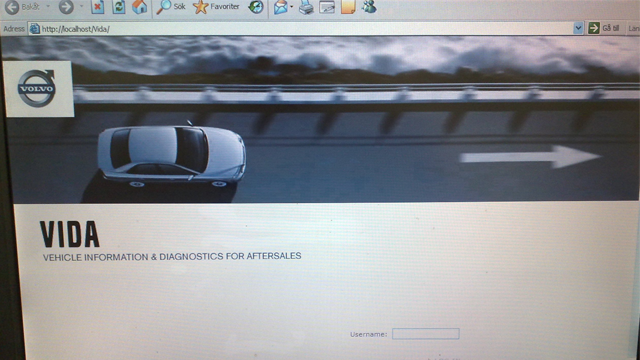Click the Forward navigation arrow
The width and height of the screenshot is (640, 360).
(x=66, y=7)
